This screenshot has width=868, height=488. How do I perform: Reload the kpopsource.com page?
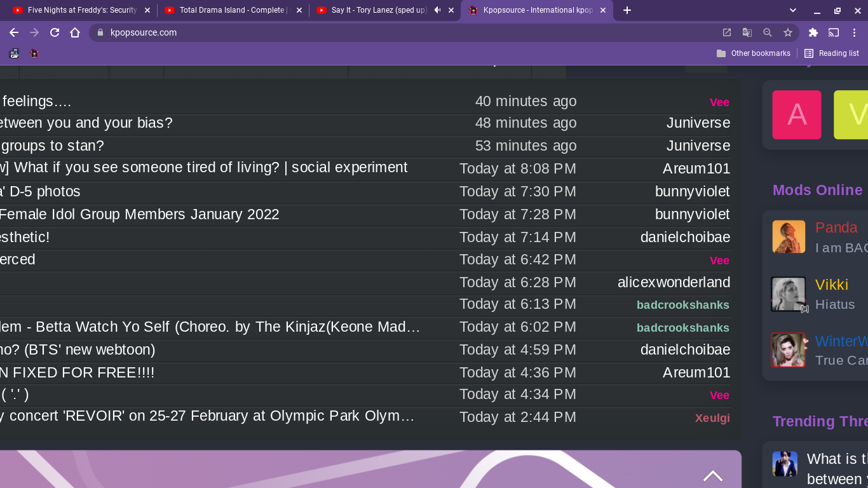point(55,32)
